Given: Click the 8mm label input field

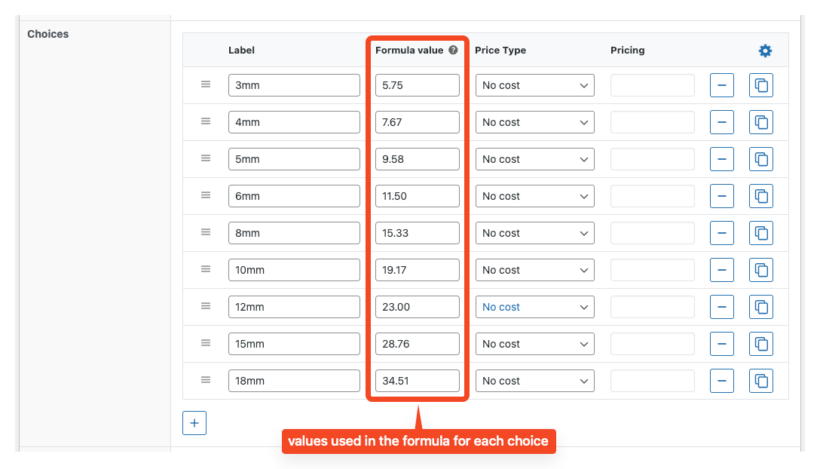Looking at the screenshot, I should [x=294, y=233].
